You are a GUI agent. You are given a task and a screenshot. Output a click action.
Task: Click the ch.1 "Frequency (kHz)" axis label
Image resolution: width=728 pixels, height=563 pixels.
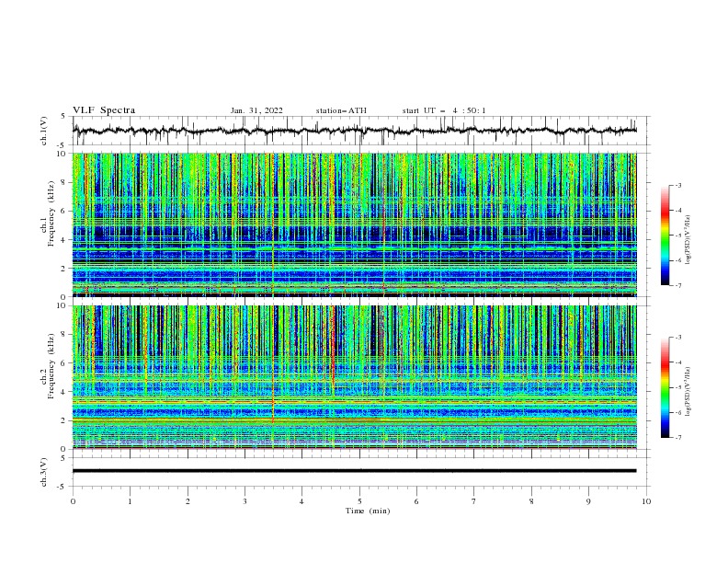coord(51,214)
